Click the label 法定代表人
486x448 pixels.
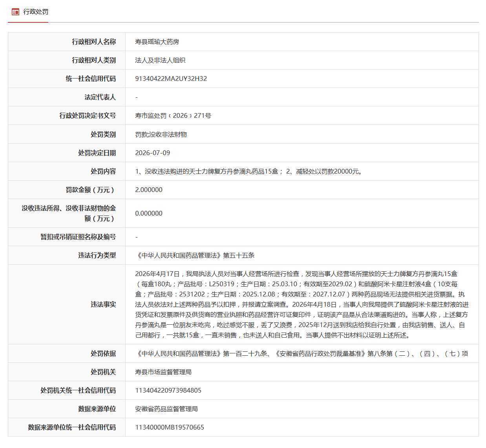point(100,97)
